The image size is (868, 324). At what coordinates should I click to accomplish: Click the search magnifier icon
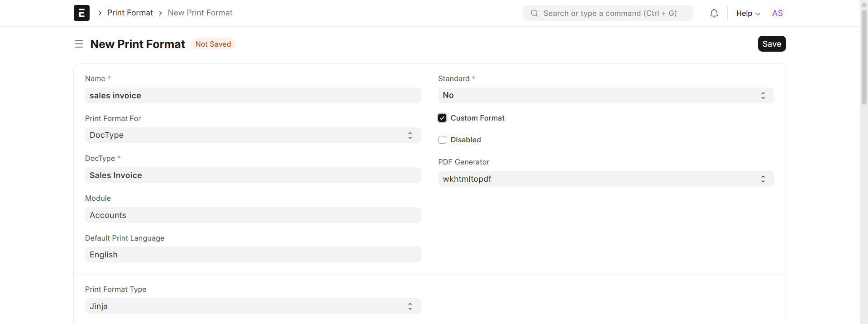pyautogui.click(x=534, y=13)
